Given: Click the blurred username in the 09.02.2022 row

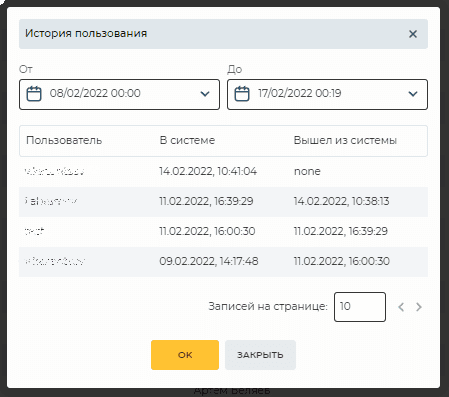Looking at the screenshot, I should pyautogui.click(x=55, y=261).
